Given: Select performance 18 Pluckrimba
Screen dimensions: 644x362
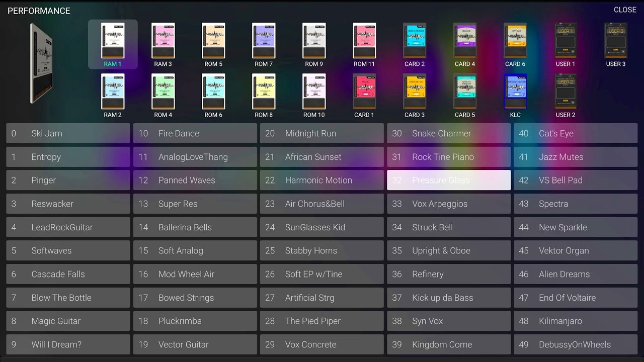Looking at the screenshot, I should 195,321.
